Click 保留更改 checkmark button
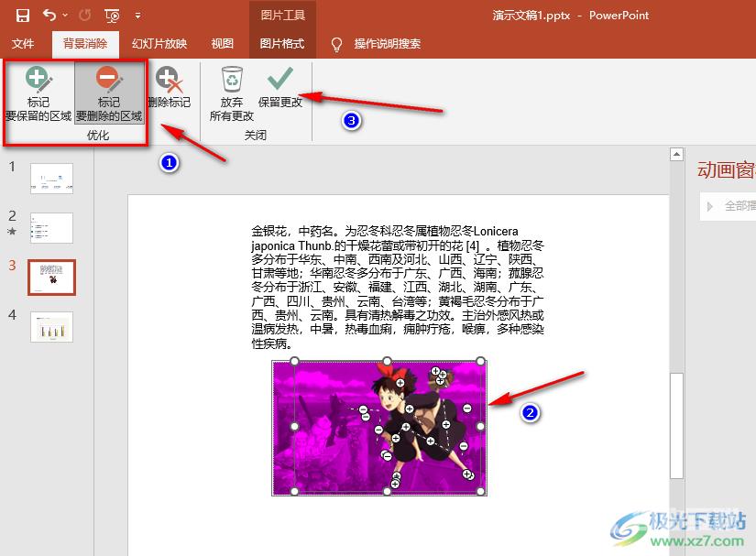The image size is (756, 556). 280,87
